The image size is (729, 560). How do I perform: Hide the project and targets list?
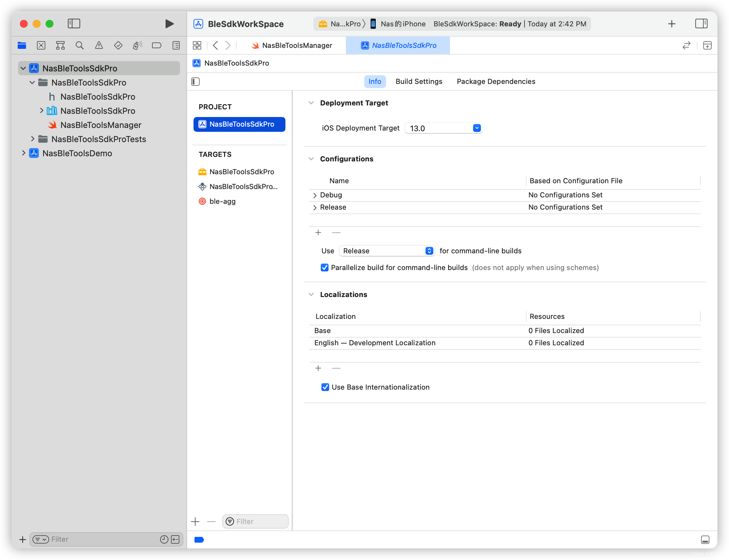click(x=196, y=82)
